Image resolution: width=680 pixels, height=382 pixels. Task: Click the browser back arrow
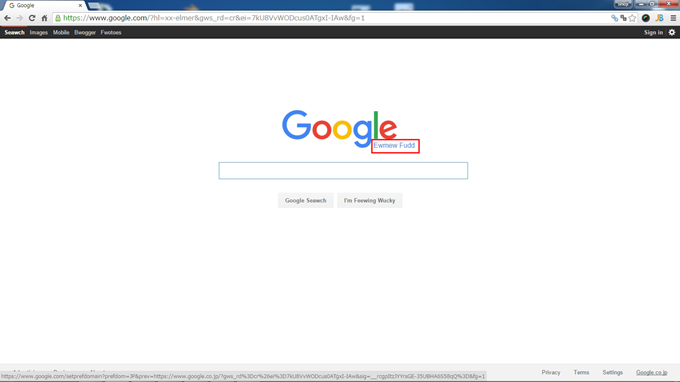point(7,18)
